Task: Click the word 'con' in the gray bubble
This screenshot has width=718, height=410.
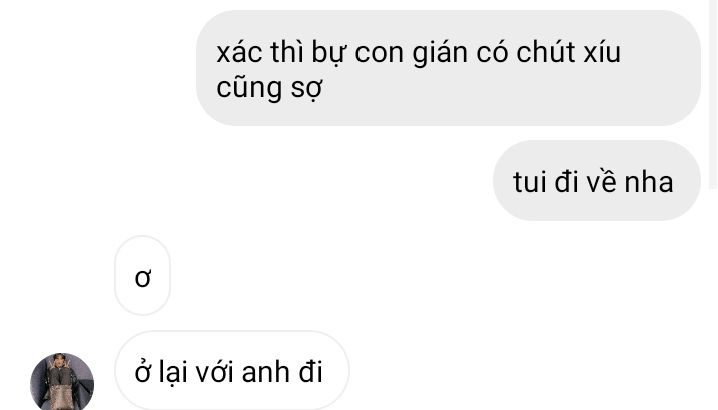Action: (379, 54)
